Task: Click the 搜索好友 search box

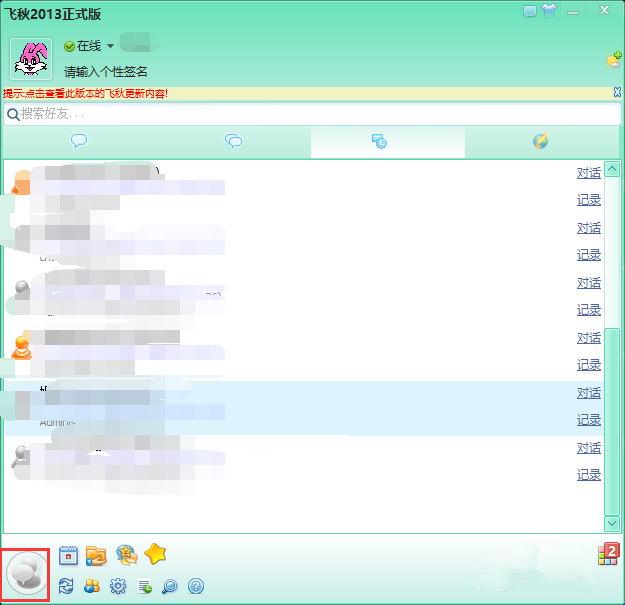Action: tap(312, 114)
